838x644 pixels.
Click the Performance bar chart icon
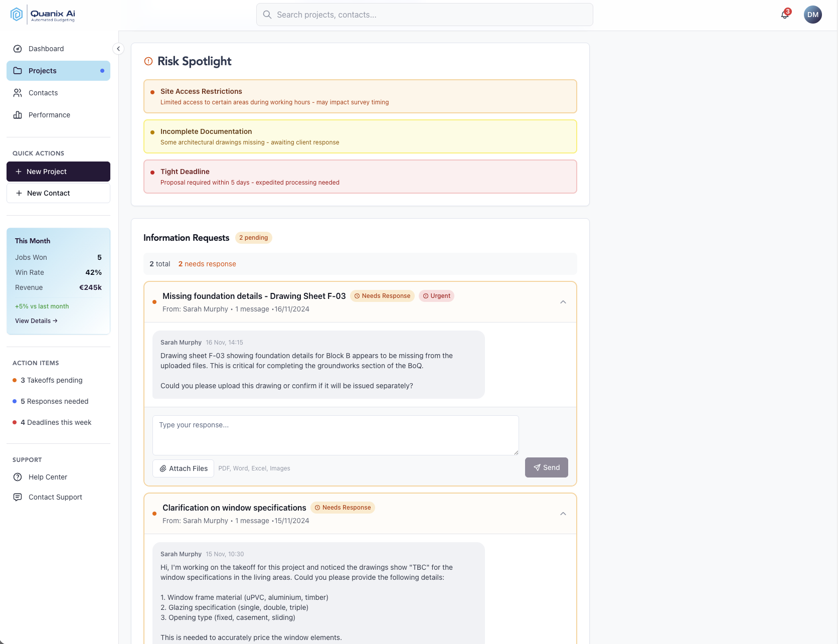[18, 115]
